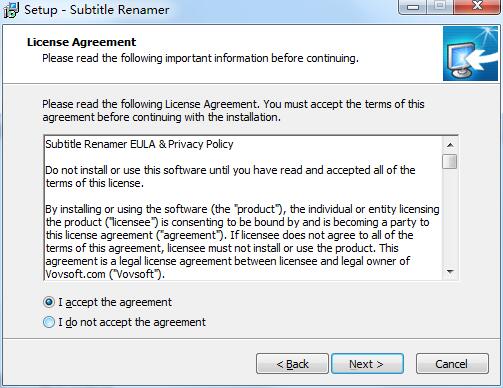Click the wizard computer image in header

click(470, 54)
